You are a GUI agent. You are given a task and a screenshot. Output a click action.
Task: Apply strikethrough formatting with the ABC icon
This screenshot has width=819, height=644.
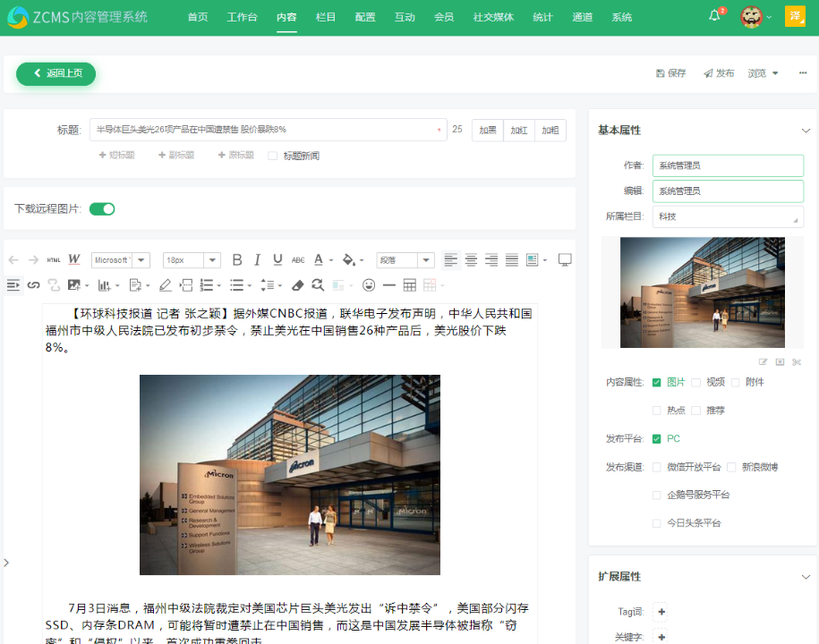pos(298,260)
